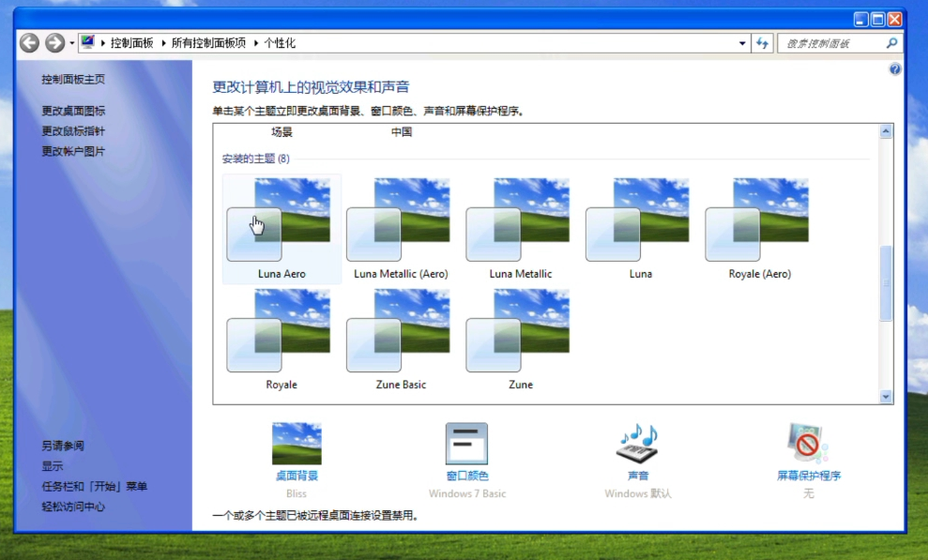The height and width of the screenshot is (560, 928).
Task: Open help with the question mark icon
Action: [x=895, y=69]
